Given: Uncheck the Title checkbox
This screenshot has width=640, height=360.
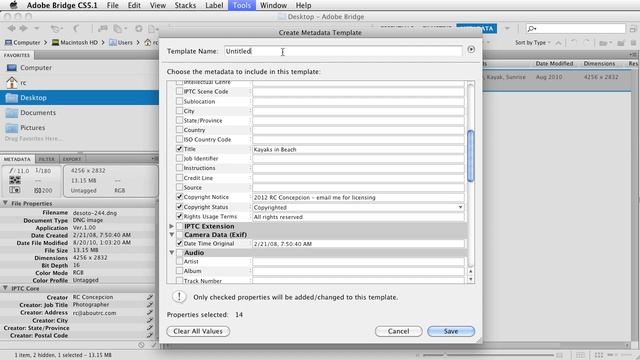Looking at the screenshot, I should tap(179, 149).
